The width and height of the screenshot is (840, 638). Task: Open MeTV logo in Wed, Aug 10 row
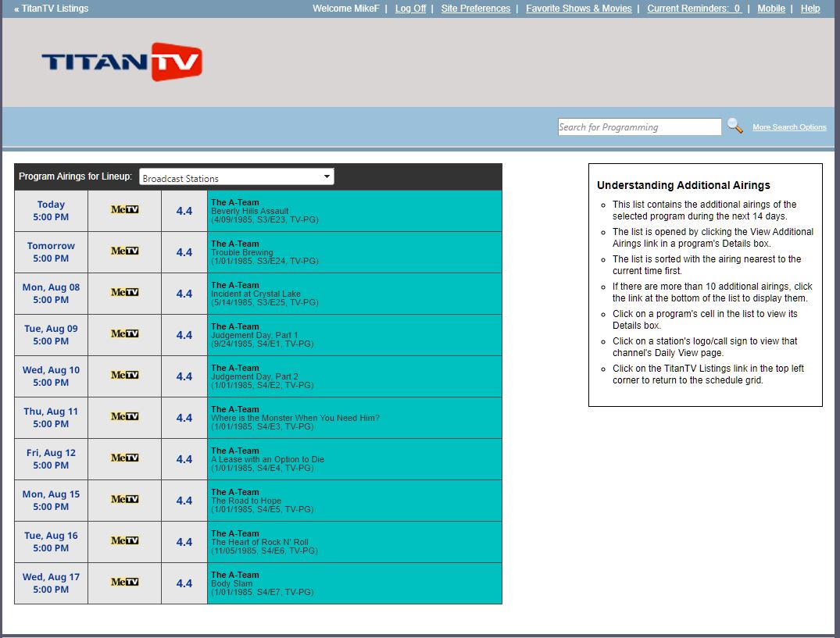125,375
